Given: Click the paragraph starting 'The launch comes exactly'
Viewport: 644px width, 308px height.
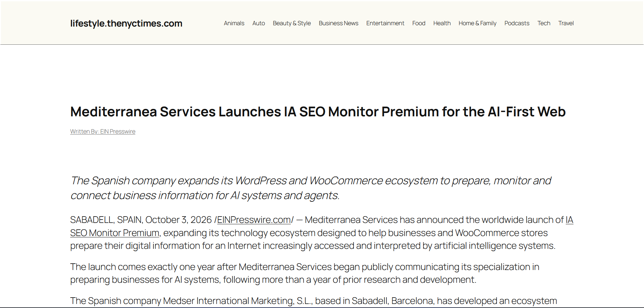Looking at the screenshot, I should point(305,273).
